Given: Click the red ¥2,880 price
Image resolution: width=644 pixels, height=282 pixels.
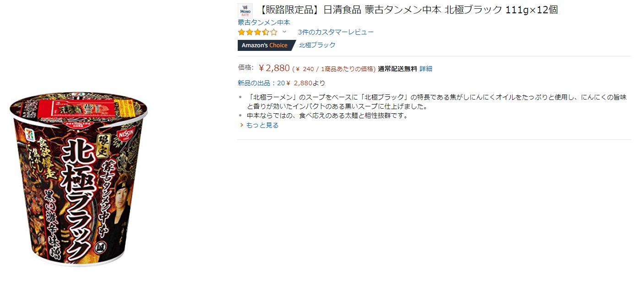Looking at the screenshot, I should coord(274,68).
